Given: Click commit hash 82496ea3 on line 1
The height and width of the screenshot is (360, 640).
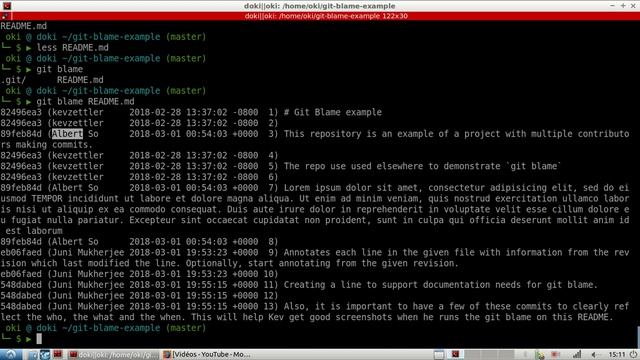Looking at the screenshot, I should (x=21, y=112).
